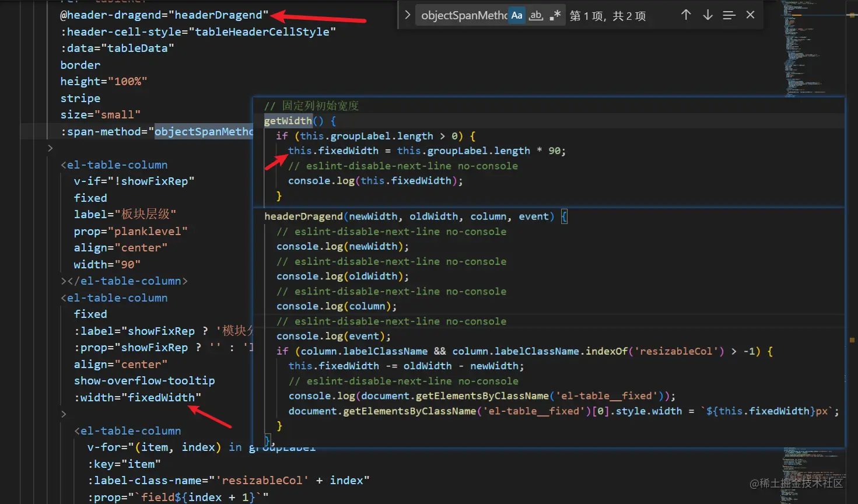Click the line setting [0].style.width

pos(563,411)
